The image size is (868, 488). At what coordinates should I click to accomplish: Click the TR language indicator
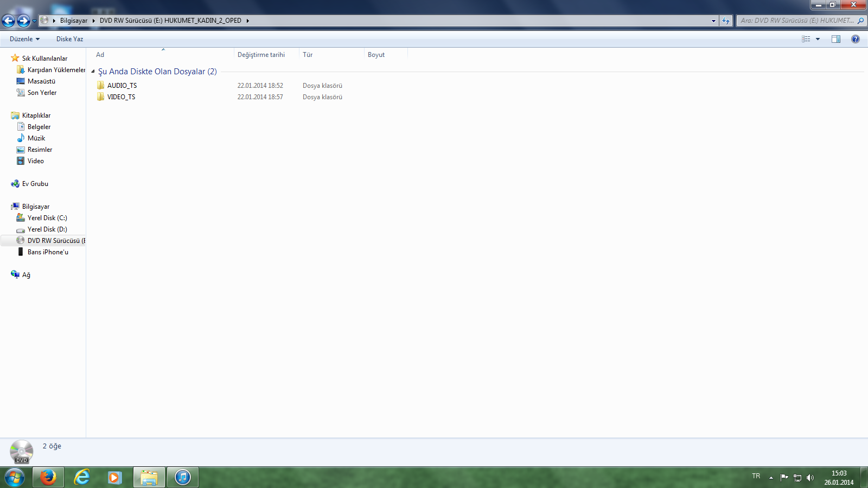pyautogui.click(x=756, y=476)
